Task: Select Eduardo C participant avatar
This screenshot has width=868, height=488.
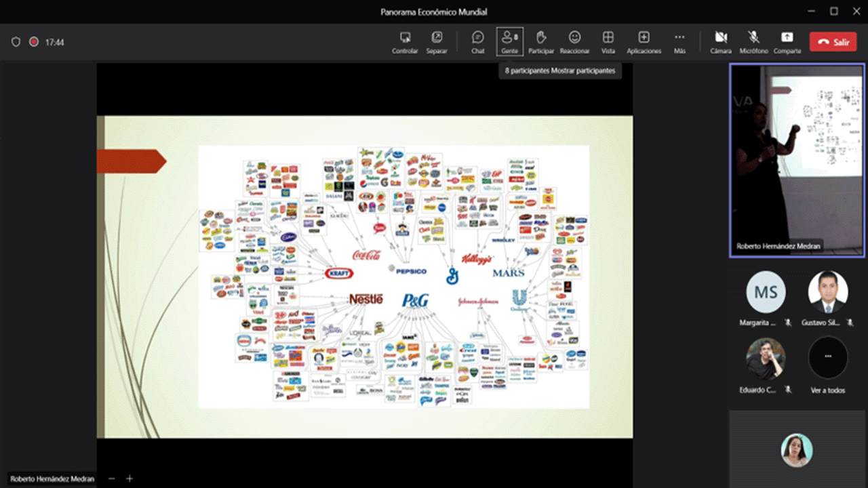Action: pos(766,358)
